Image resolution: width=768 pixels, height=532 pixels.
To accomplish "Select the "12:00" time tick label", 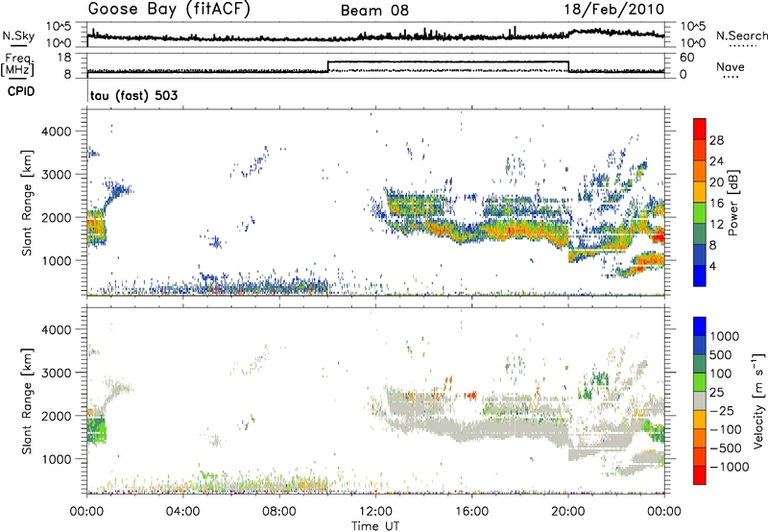I will coord(375,512).
